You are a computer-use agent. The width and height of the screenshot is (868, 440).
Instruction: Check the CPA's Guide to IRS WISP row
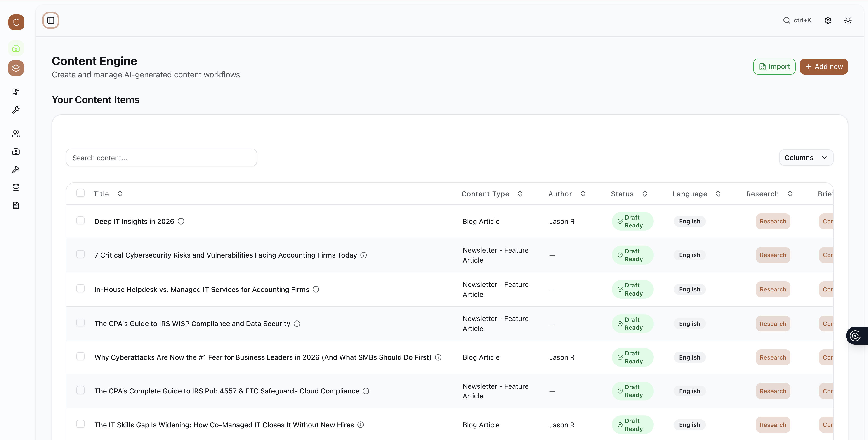coord(80,323)
